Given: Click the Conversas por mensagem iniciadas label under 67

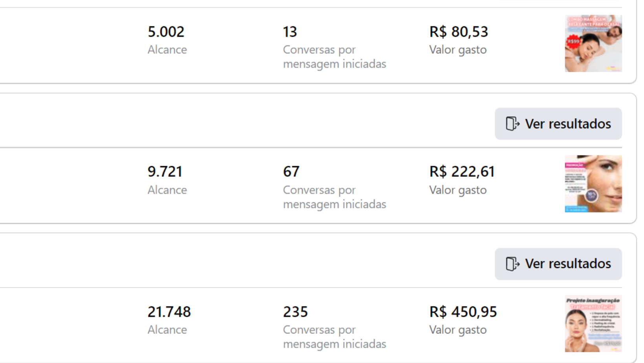Looking at the screenshot, I should tap(334, 197).
